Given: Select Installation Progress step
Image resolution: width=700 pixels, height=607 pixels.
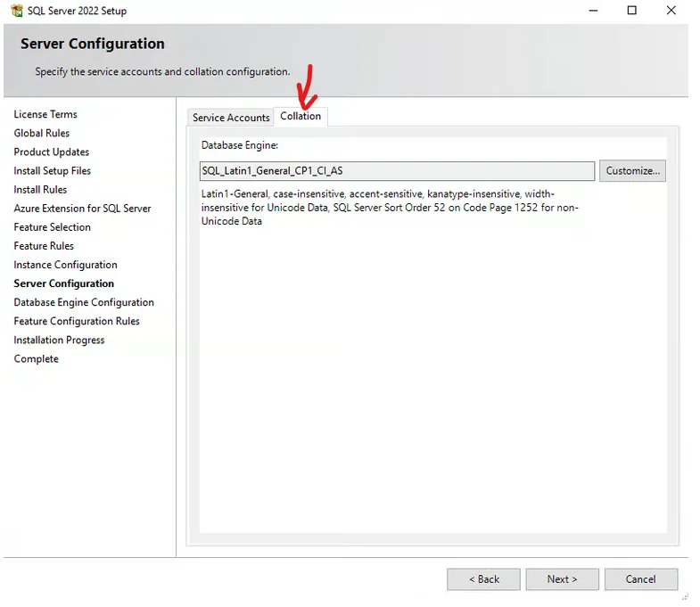Looking at the screenshot, I should point(59,340).
